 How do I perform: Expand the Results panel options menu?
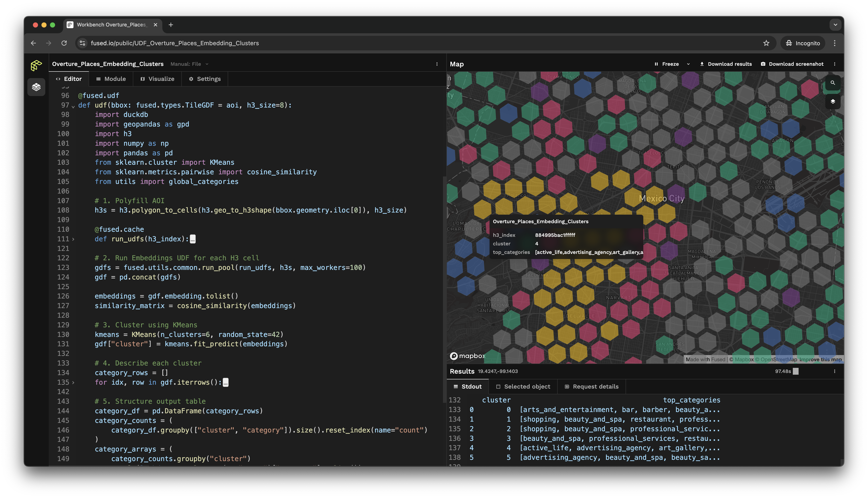pos(835,371)
